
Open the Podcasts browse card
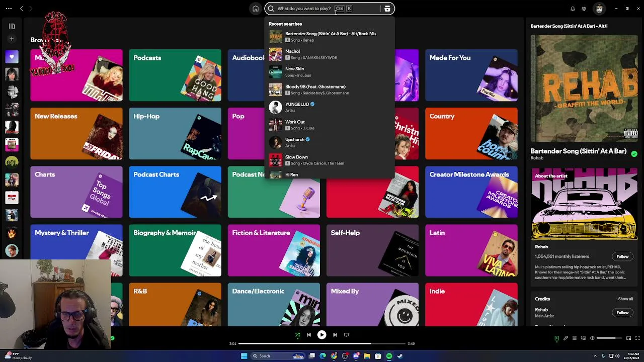click(x=175, y=75)
